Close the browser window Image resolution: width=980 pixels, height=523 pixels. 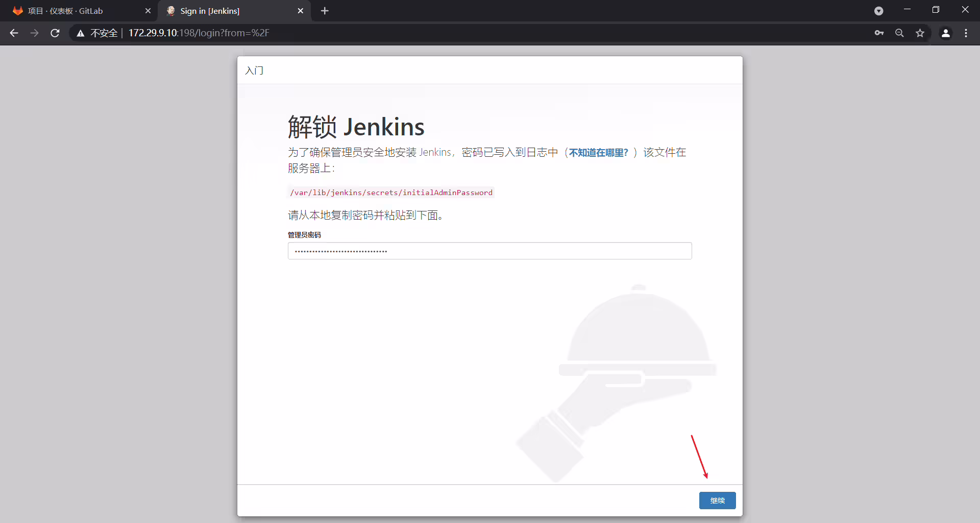965,10
